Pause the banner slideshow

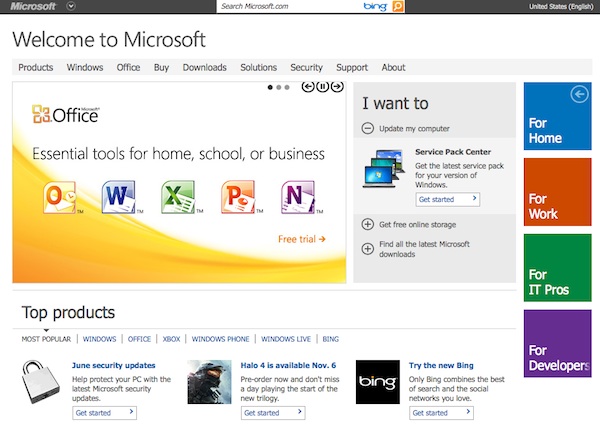(323, 87)
